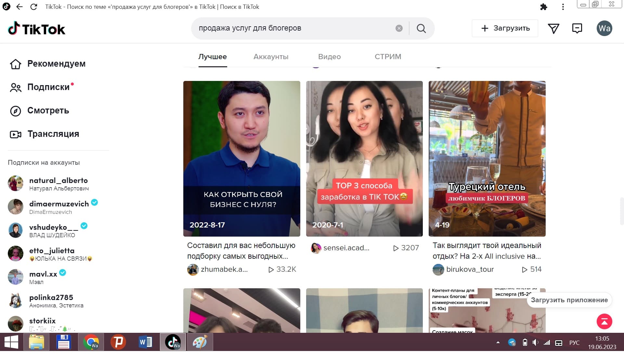Click the Загрузить upload button
The height and width of the screenshot is (364, 624).
pos(505,28)
